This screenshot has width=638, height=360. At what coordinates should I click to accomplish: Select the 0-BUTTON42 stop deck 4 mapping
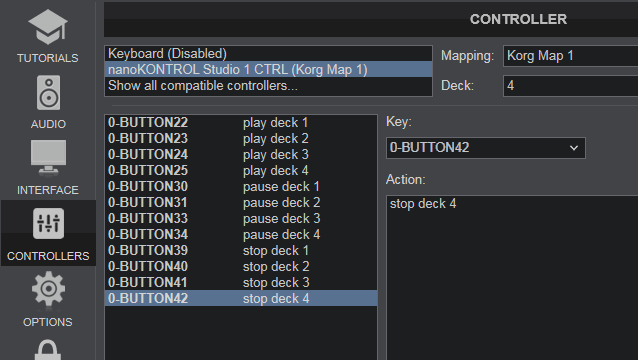coord(241,299)
